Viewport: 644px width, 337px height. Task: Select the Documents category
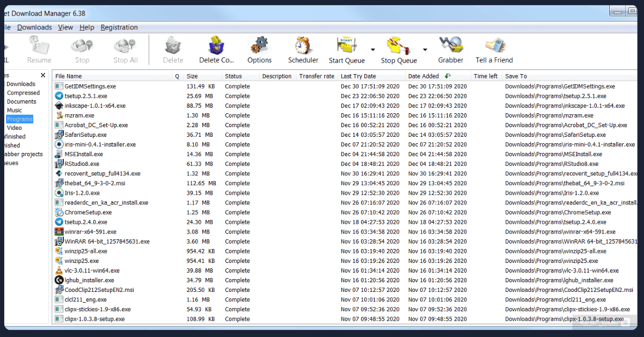click(21, 101)
